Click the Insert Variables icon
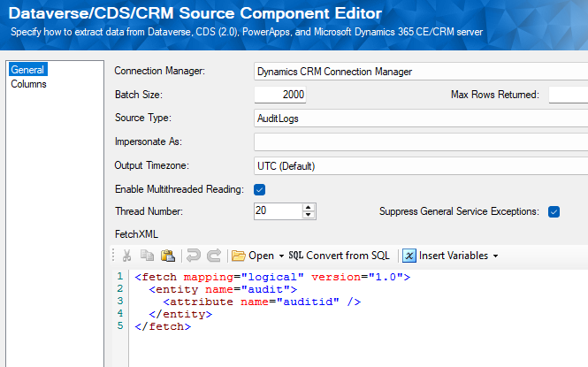Screen dimensions: 588x367 point(409,256)
